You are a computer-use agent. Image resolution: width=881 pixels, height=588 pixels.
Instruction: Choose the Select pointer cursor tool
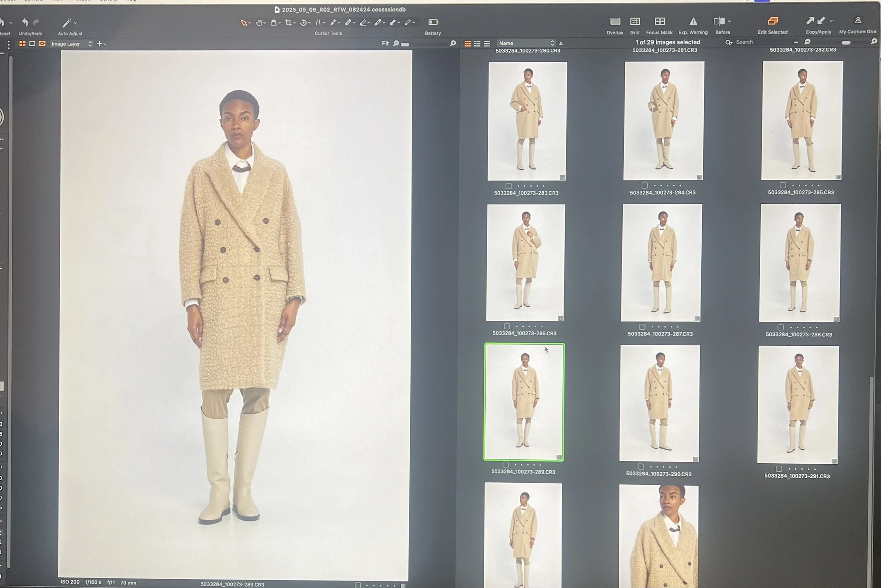coord(244,23)
